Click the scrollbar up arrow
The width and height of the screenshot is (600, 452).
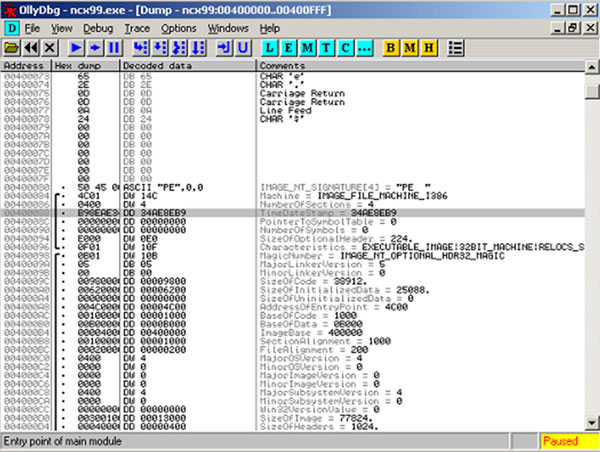pos(592,67)
